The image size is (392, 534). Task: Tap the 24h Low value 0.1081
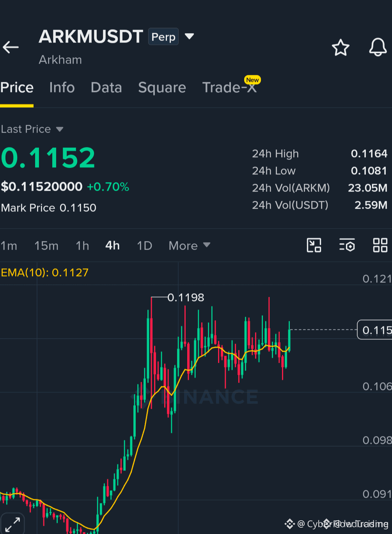tap(369, 171)
